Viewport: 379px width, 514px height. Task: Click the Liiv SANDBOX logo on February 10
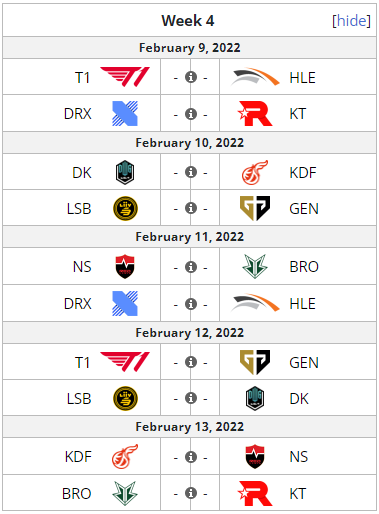click(125, 209)
